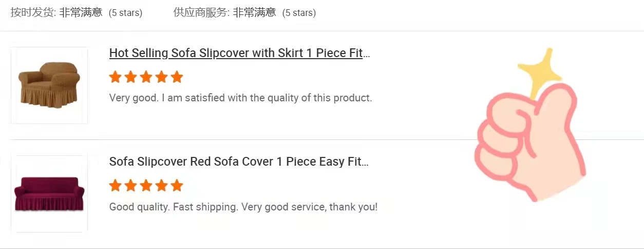644x249 pixels.
Task: Click the third star of the red sofa review
Action: 146,185
